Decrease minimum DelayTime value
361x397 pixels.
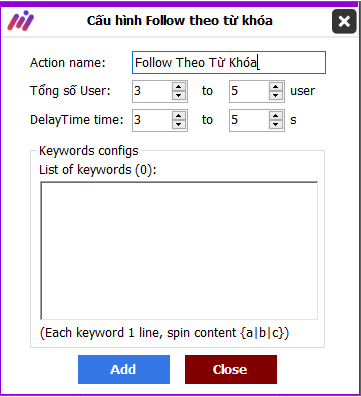coord(179,124)
